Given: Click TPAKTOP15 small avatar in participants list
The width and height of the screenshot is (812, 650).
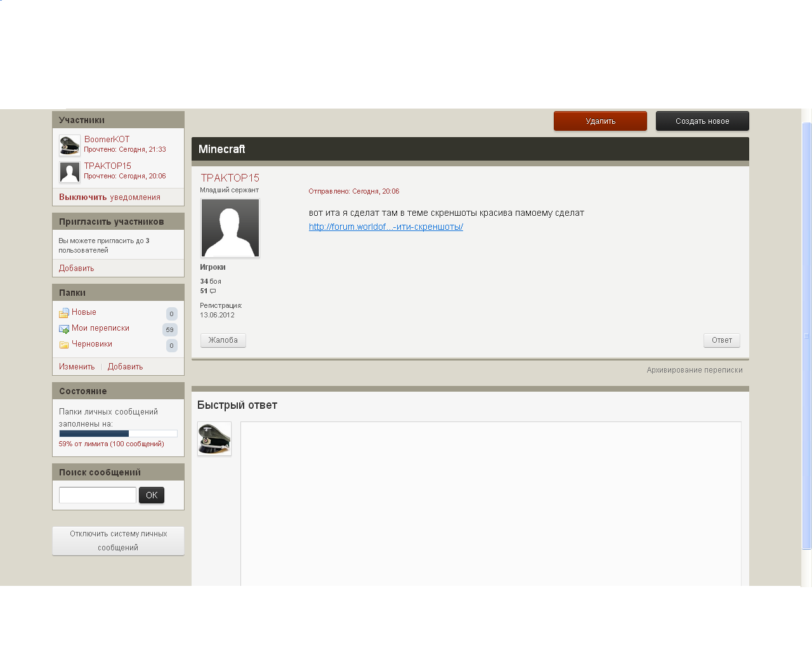Looking at the screenshot, I should coord(70,171).
